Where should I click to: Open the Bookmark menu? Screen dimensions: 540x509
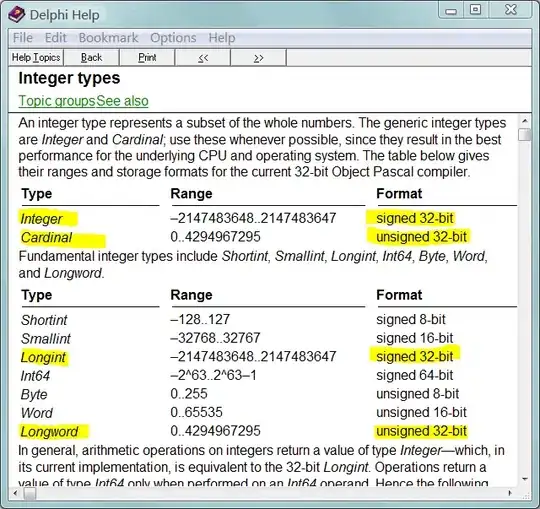tap(108, 38)
